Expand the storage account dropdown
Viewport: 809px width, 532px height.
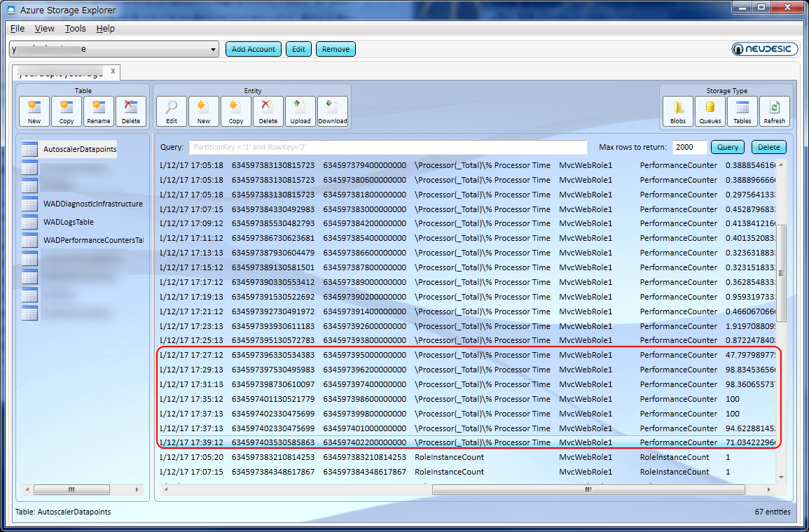pyautogui.click(x=214, y=50)
